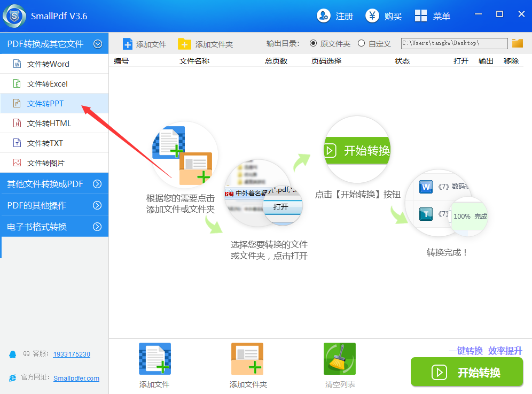This screenshot has height=394, width=532.
Task: Click the QQ bell icon
Action: (x=13, y=354)
